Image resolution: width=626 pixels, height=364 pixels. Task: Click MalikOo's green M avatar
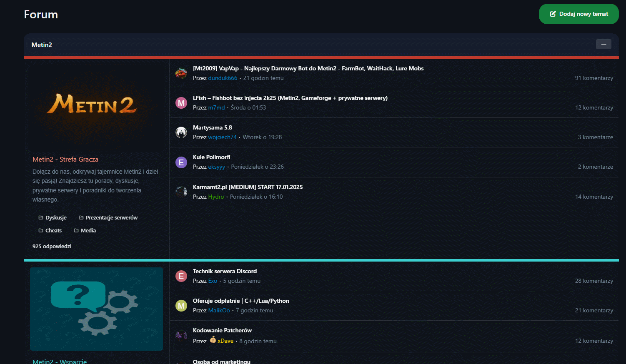[x=181, y=306]
